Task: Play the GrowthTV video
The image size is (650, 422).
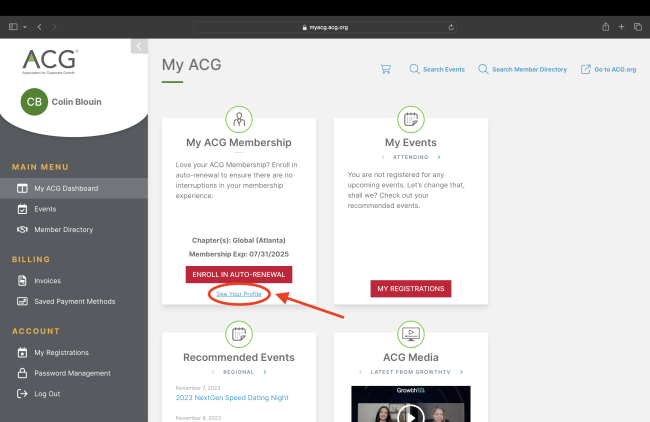Action: [x=411, y=415]
